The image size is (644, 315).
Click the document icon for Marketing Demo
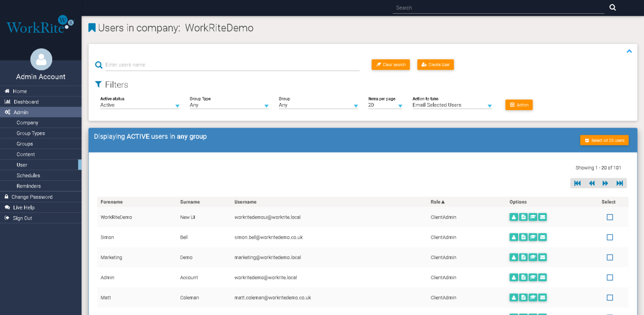tap(523, 257)
